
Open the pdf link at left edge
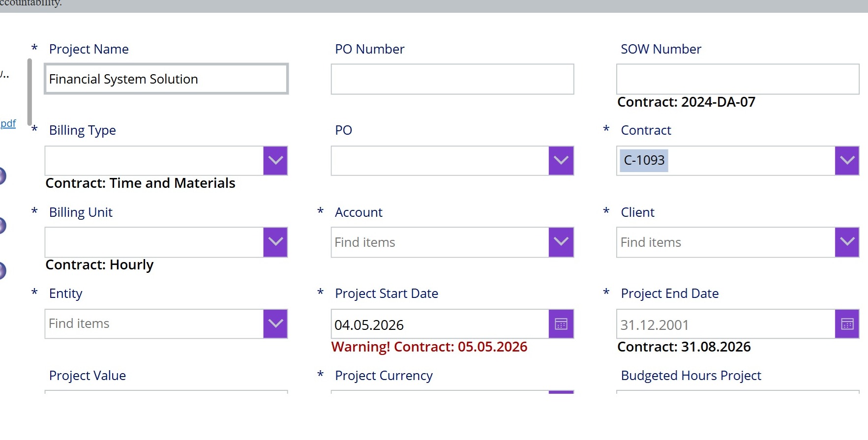point(8,123)
